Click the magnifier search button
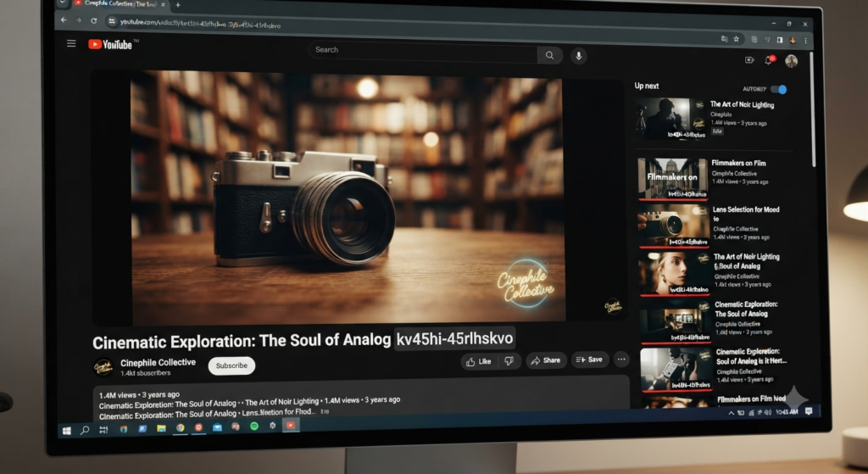The image size is (868, 474). [549, 55]
